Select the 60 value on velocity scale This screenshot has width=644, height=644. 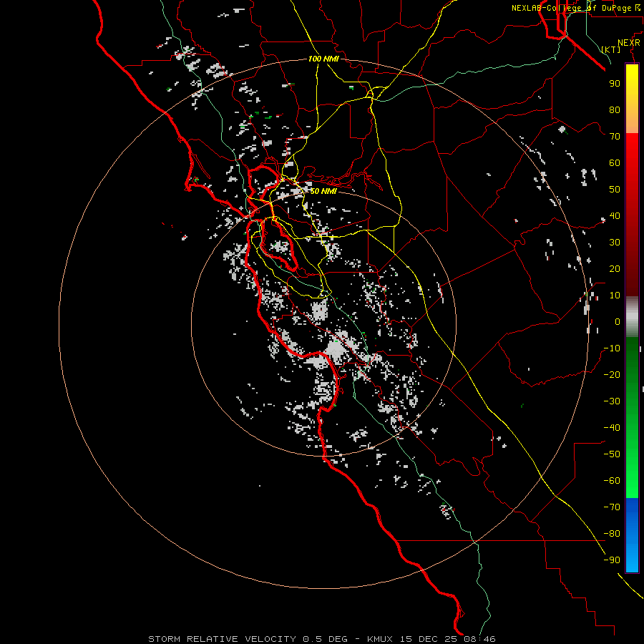615,162
